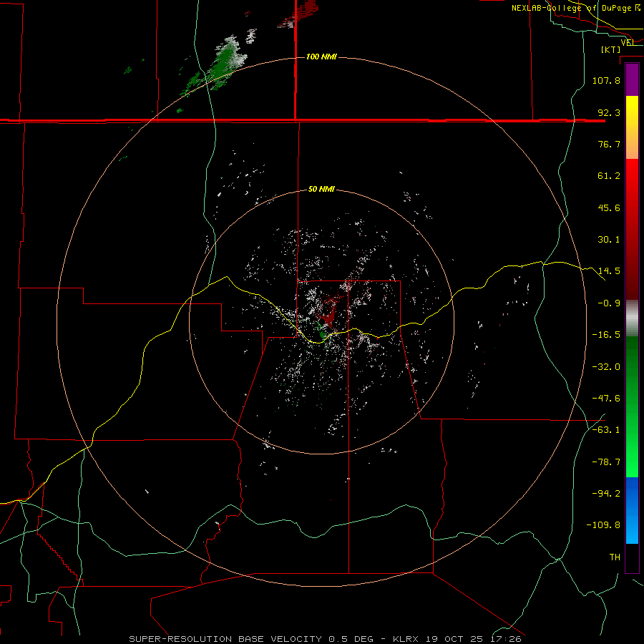
Task: Click the -78.7 velocity scale value
Action: 606,462
